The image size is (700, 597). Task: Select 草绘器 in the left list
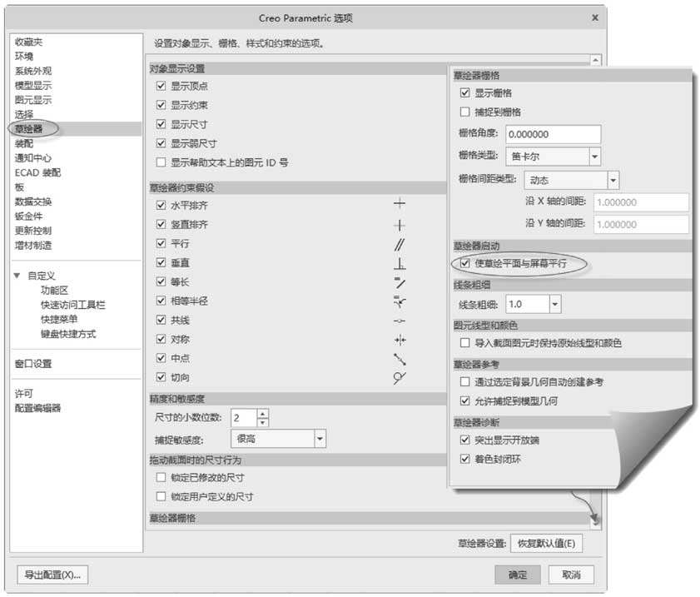[29, 129]
